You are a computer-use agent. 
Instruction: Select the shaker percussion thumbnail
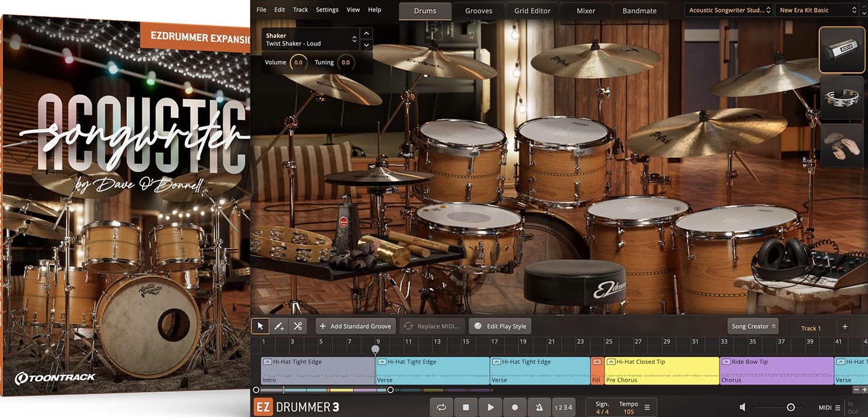click(842, 50)
